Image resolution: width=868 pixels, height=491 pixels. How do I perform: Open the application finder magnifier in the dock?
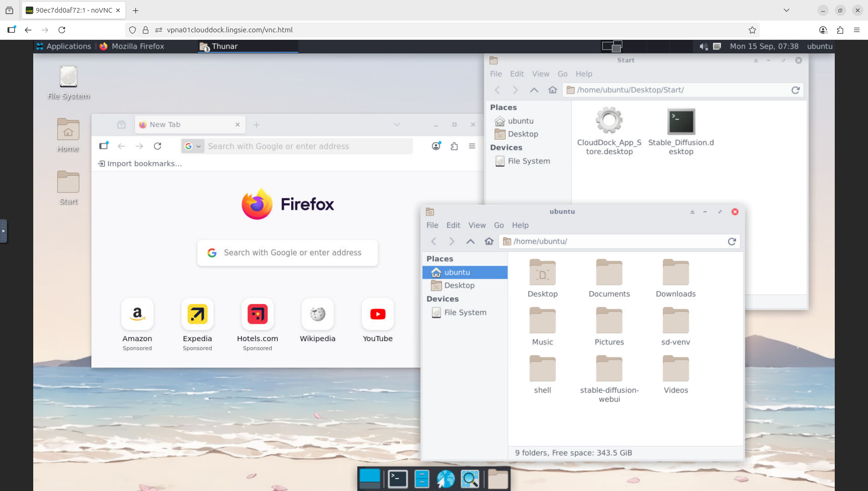[x=470, y=479]
